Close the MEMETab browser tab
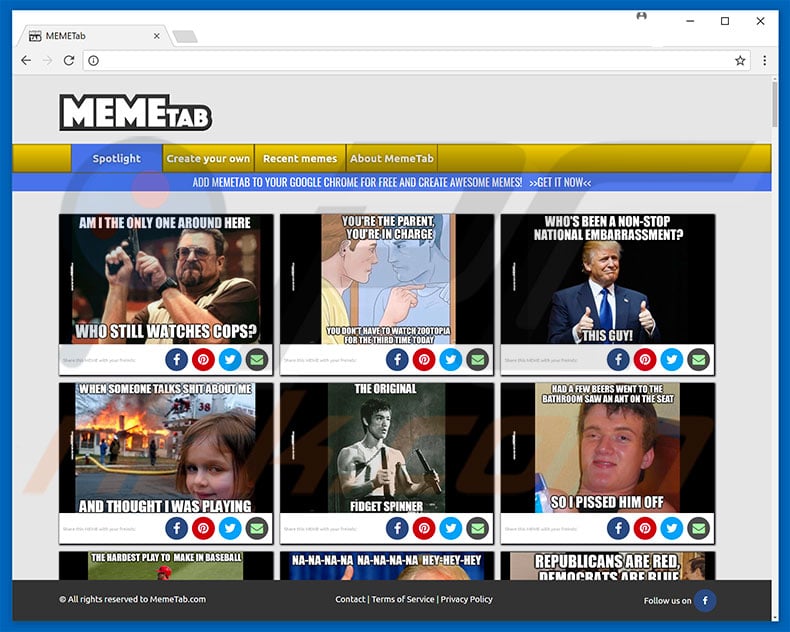Screen dimensions: 790x632 pos(157,36)
